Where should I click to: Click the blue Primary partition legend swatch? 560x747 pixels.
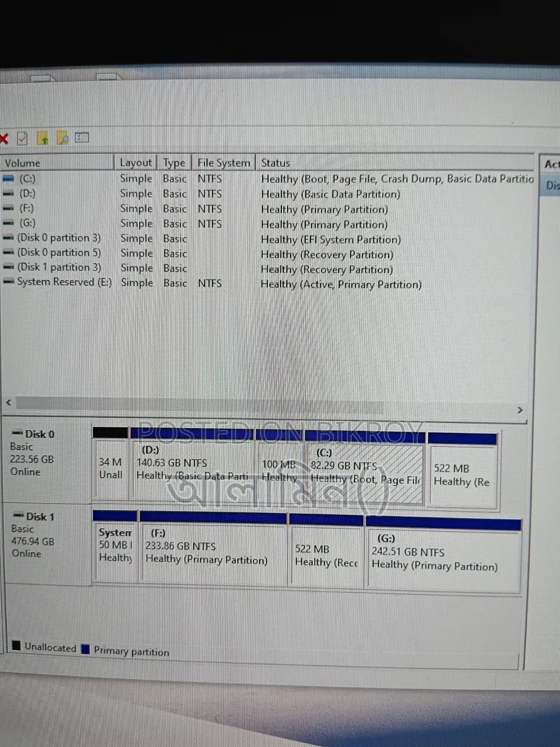[x=85, y=649]
